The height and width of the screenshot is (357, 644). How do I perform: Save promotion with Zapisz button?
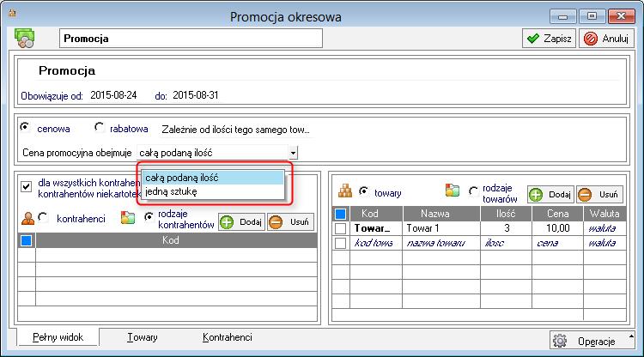[x=550, y=39]
